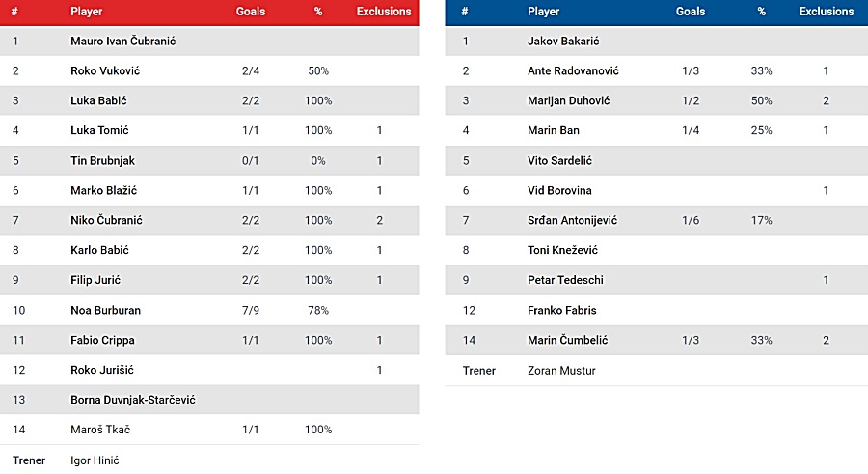
Task: Click the red table Player column header
Action: (x=87, y=11)
